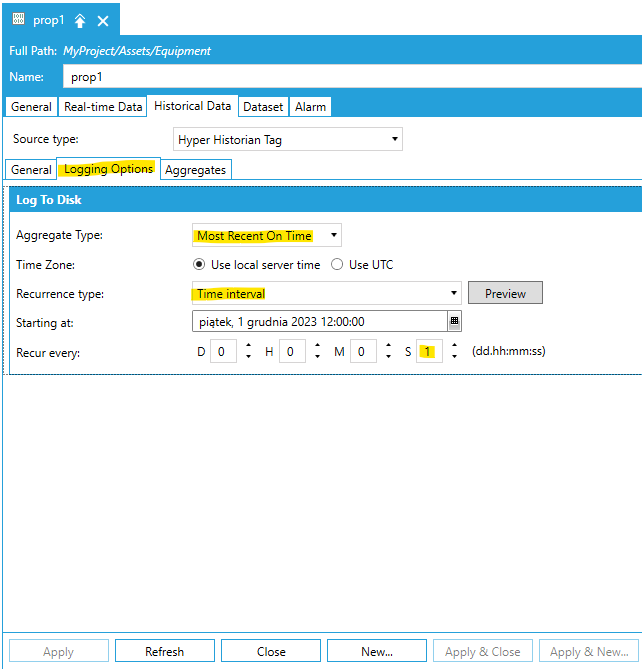Select Use local server time option
Screen dimensions: 642x669
point(199,265)
